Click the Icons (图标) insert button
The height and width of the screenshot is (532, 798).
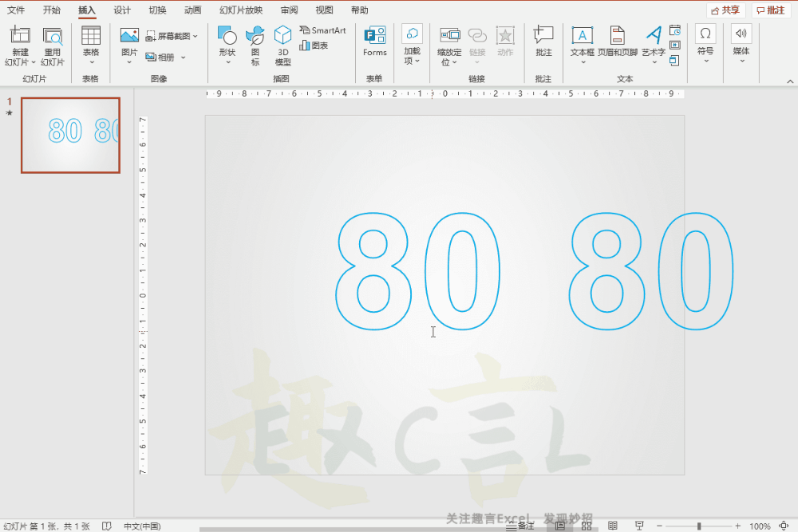pyautogui.click(x=255, y=36)
